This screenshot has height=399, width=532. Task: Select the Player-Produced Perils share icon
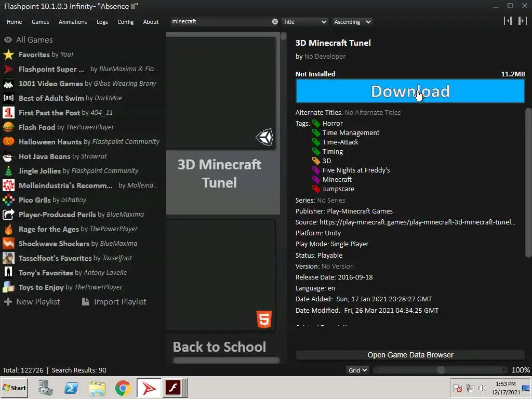click(8, 215)
